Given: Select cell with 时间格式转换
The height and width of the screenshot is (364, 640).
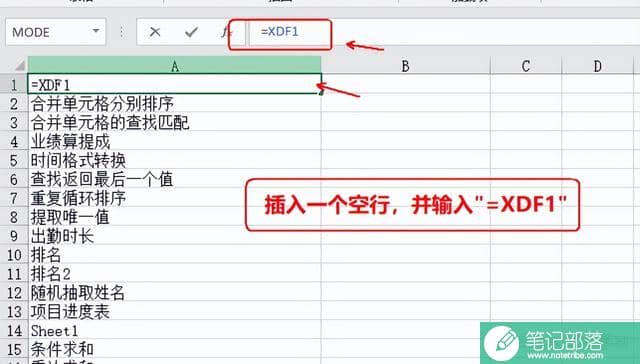Looking at the screenshot, I should [175, 160].
